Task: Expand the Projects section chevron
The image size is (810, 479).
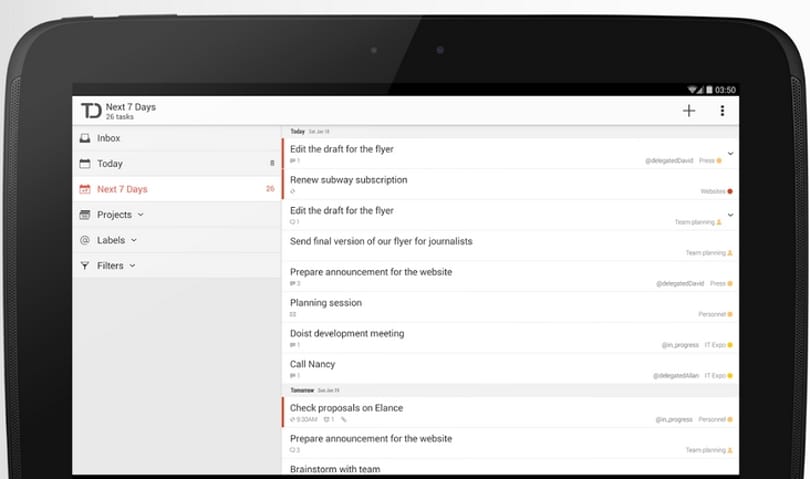Action: (141, 214)
